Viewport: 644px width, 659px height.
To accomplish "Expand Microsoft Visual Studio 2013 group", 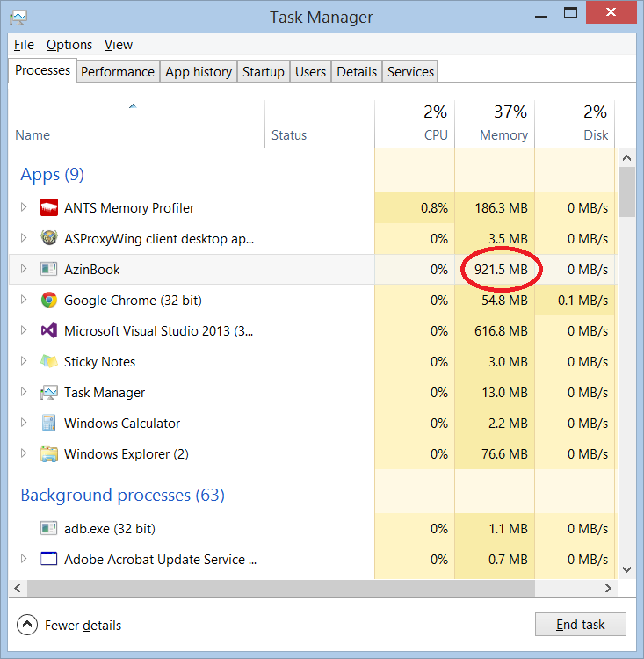I will [24, 330].
